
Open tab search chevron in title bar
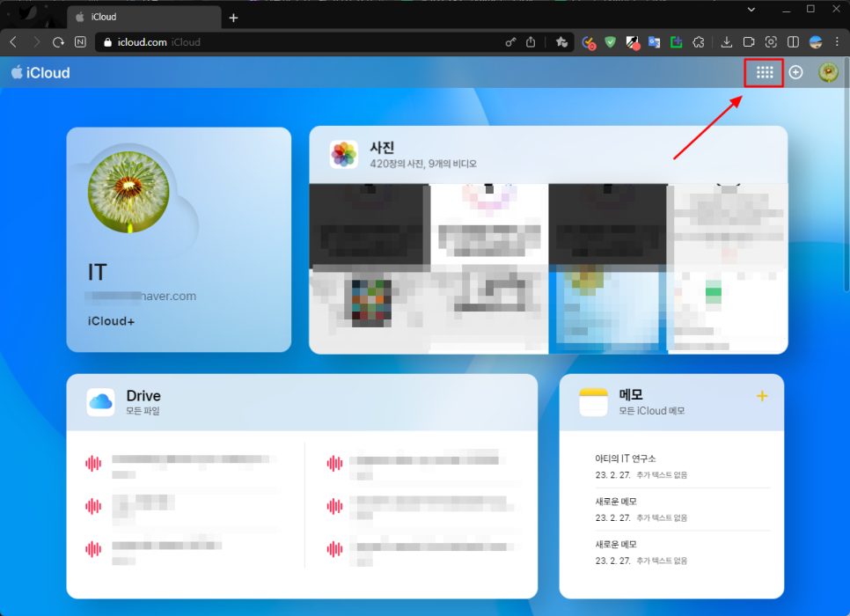(x=751, y=9)
